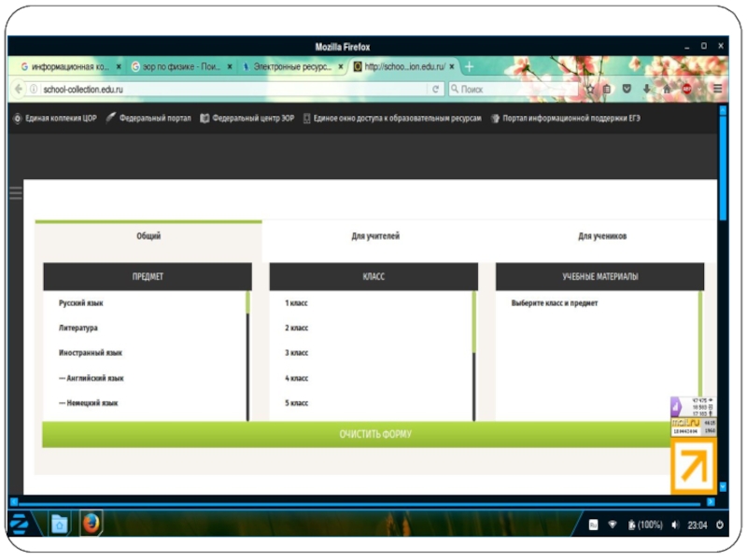The width and height of the screenshot is (747, 560).
Task: Close the school-collection tab
Action: (x=452, y=66)
